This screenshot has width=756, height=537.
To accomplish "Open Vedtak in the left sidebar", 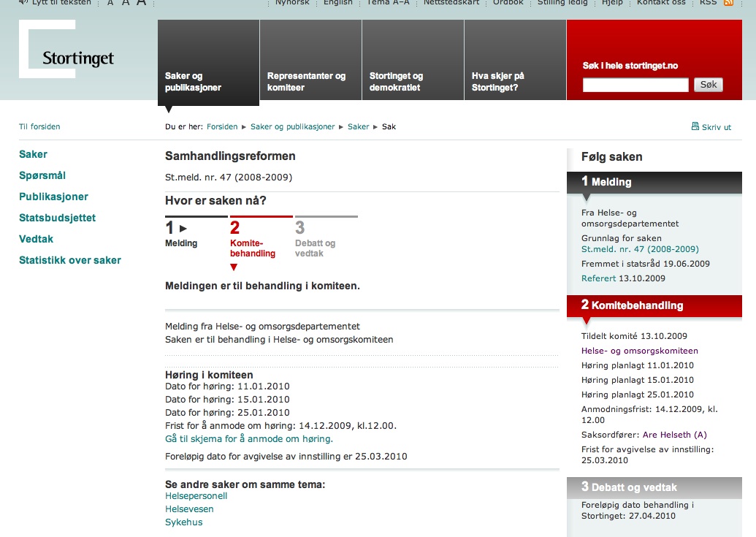I will click(37, 239).
